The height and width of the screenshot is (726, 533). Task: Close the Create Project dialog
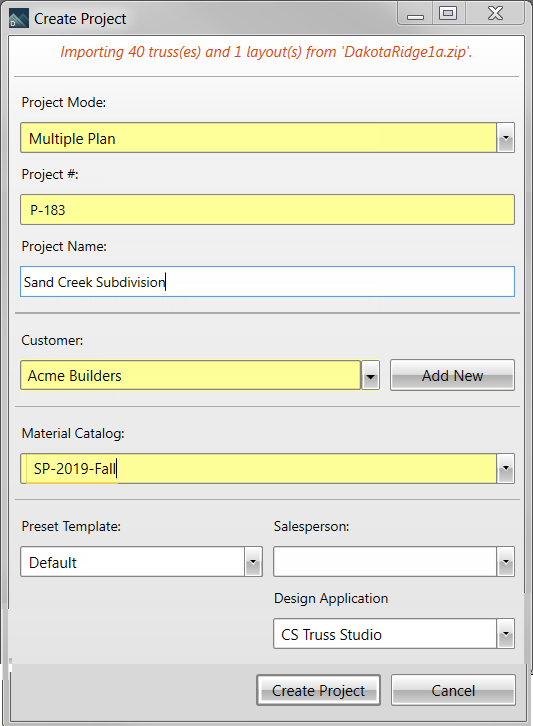(495, 14)
